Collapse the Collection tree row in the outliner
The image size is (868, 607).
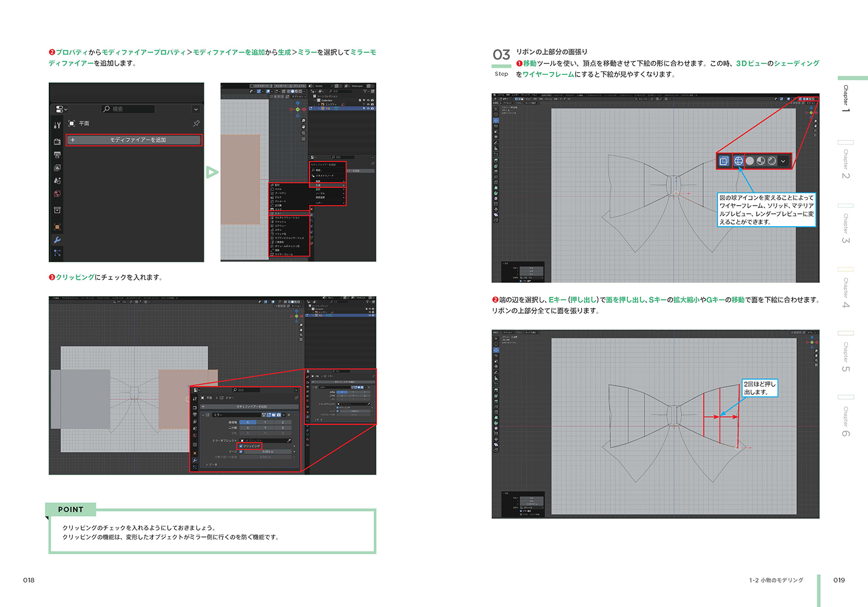point(315,100)
